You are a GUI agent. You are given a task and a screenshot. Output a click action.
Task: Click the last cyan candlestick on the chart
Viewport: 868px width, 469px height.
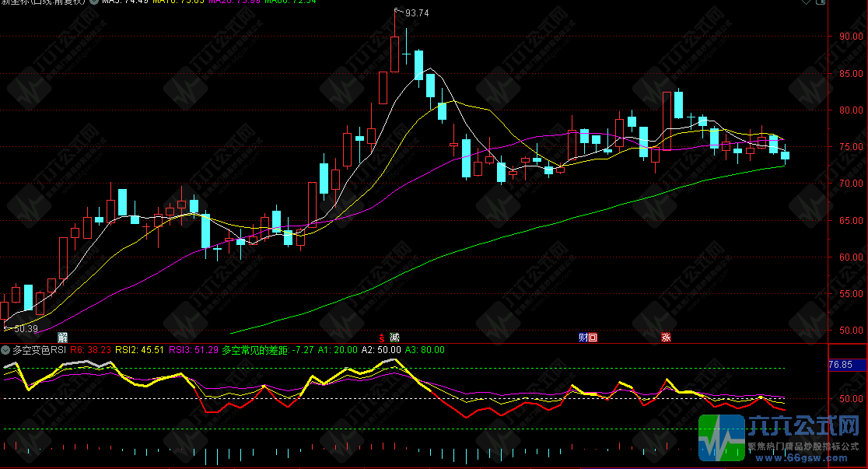pyautogui.click(x=785, y=156)
